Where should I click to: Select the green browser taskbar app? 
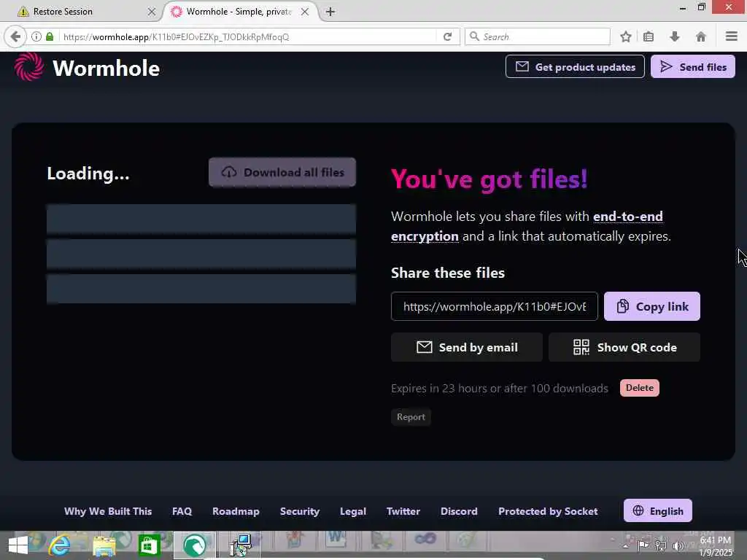194,545
